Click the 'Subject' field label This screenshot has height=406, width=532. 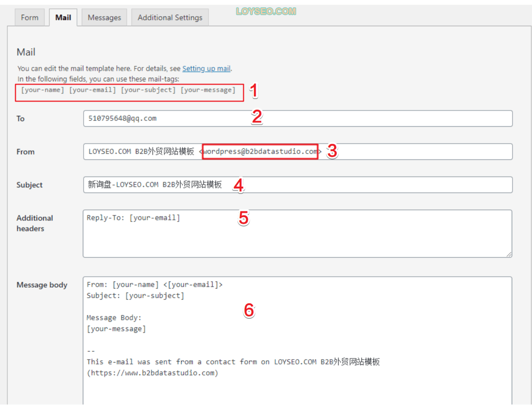click(x=29, y=185)
